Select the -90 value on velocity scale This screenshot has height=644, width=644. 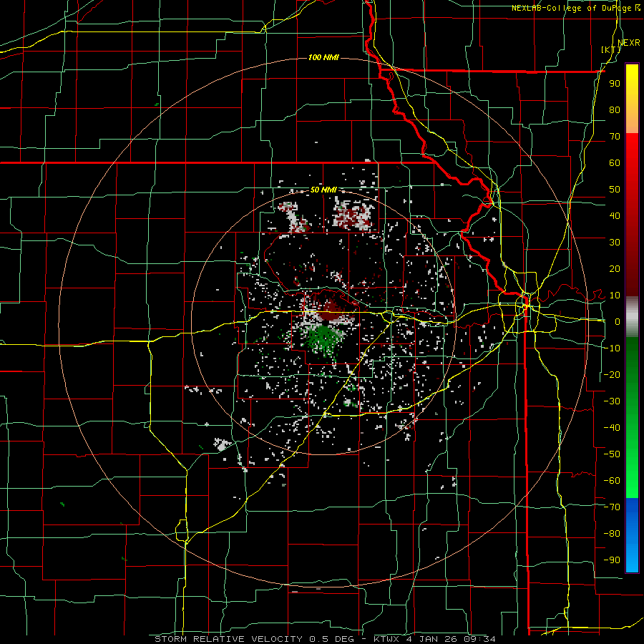(612, 560)
